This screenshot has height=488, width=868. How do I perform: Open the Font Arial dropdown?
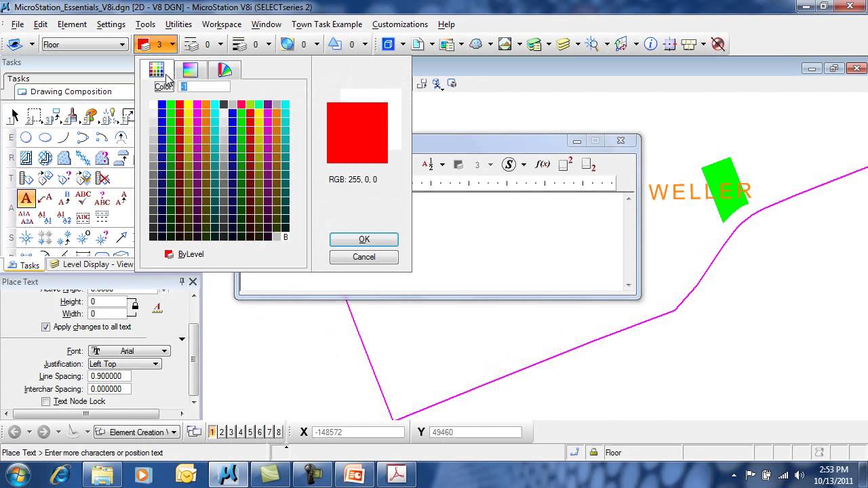129,351
